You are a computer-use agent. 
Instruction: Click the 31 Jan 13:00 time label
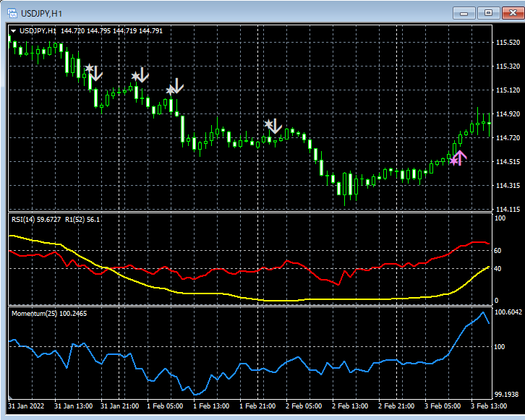(x=73, y=406)
